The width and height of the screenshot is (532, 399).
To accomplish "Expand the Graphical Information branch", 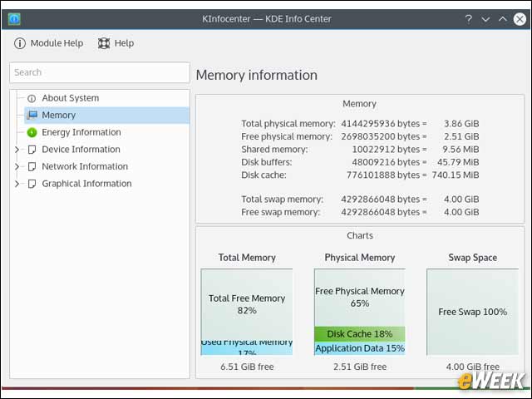I will 17,184.
